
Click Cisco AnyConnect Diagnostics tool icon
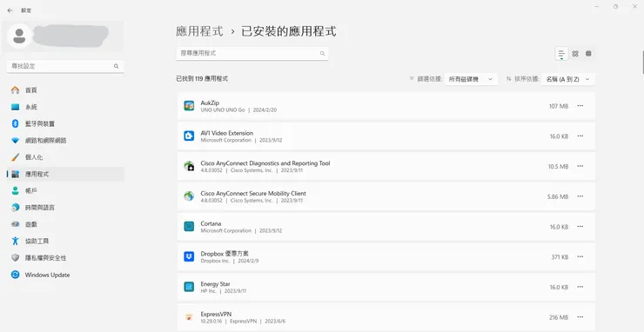[189, 166]
